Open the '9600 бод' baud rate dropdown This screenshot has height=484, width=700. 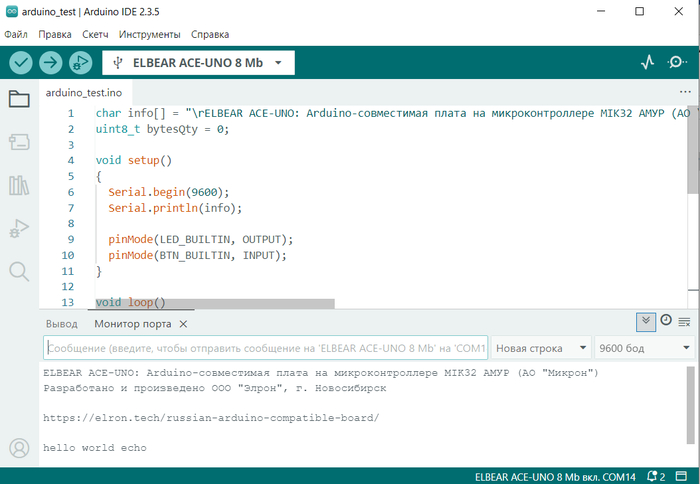[x=644, y=348]
